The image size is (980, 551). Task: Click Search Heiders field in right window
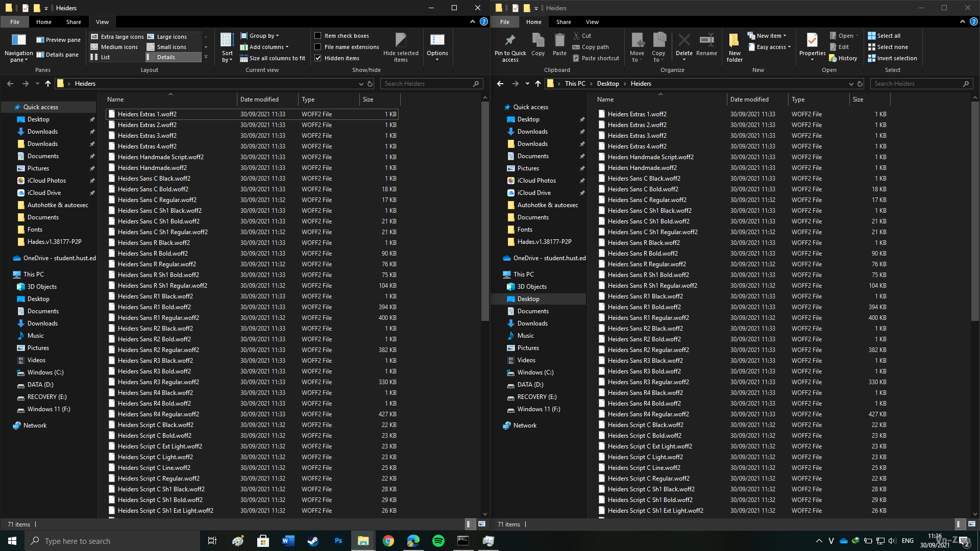(x=921, y=84)
